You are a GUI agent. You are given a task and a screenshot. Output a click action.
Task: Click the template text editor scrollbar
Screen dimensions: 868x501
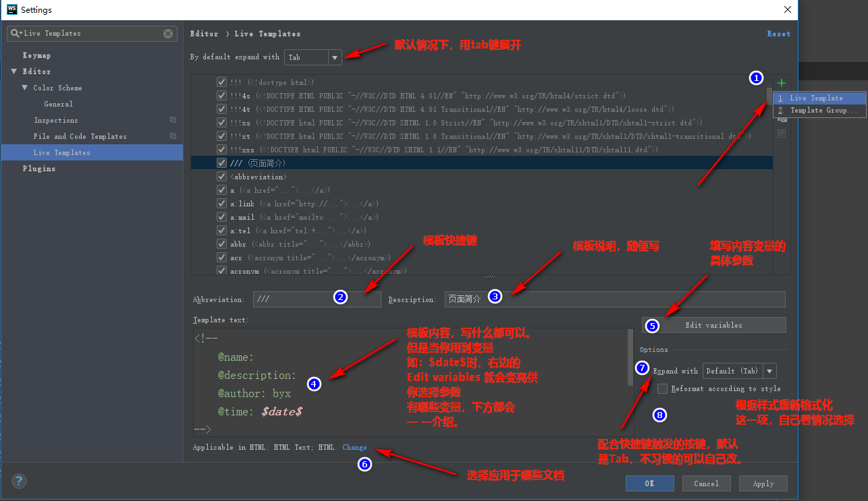coord(630,357)
